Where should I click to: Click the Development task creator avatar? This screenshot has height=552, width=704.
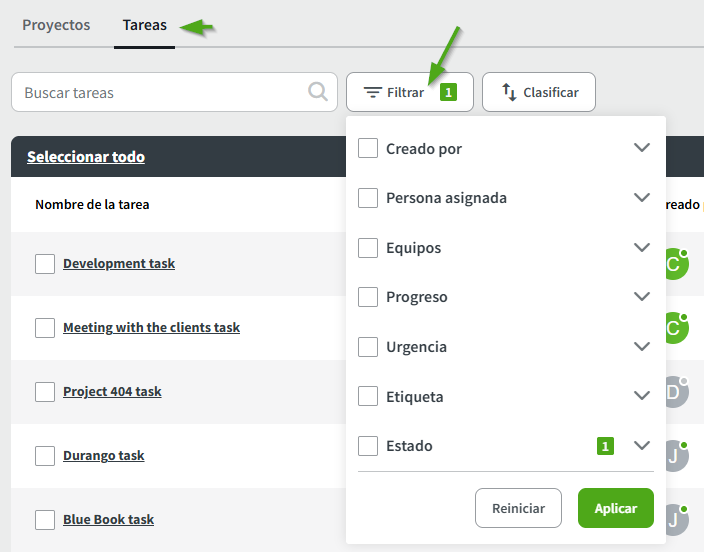click(x=675, y=264)
